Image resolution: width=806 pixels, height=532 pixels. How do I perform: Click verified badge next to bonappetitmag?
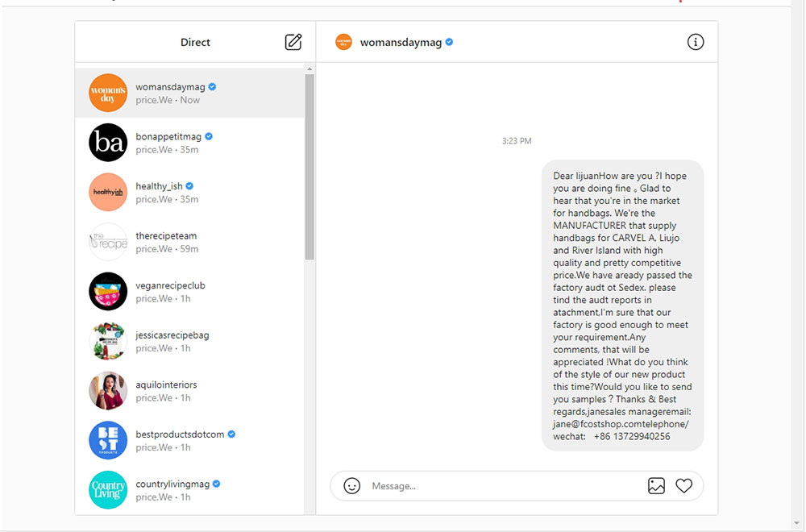(209, 136)
